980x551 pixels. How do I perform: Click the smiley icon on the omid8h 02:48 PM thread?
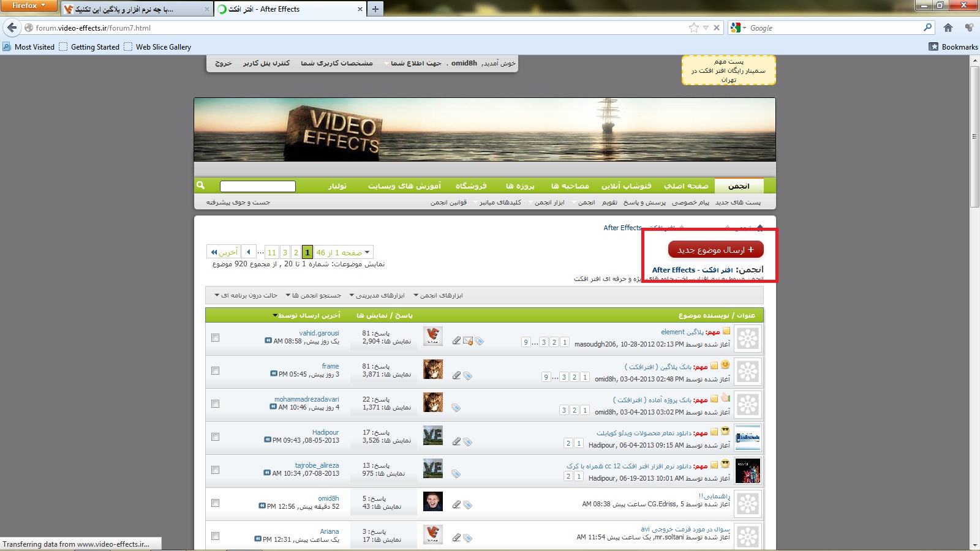click(x=725, y=365)
